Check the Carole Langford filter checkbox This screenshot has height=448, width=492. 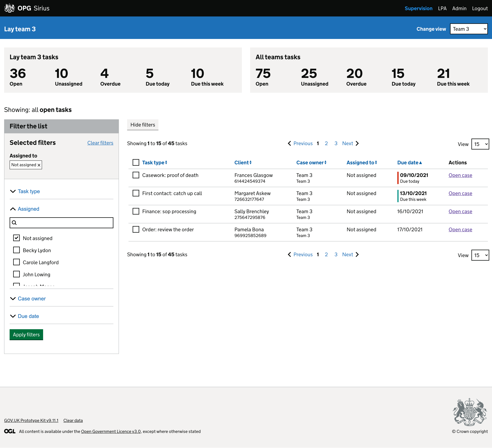pos(16,262)
